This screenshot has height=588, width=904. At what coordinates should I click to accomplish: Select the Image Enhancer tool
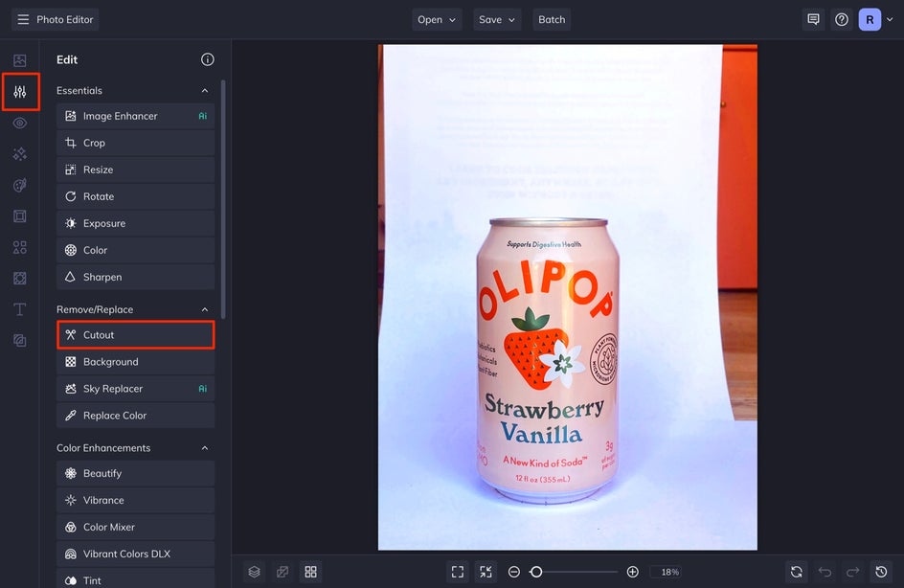pyautogui.click(x=135, y=116)
